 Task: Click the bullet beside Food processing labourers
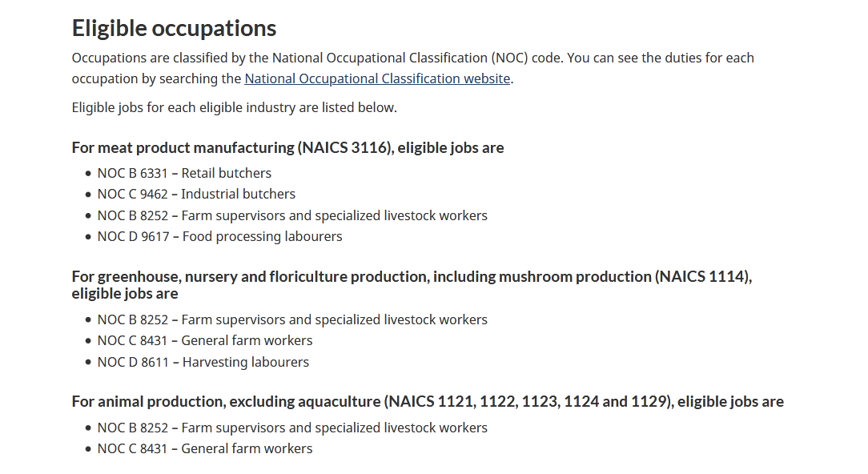88,237
